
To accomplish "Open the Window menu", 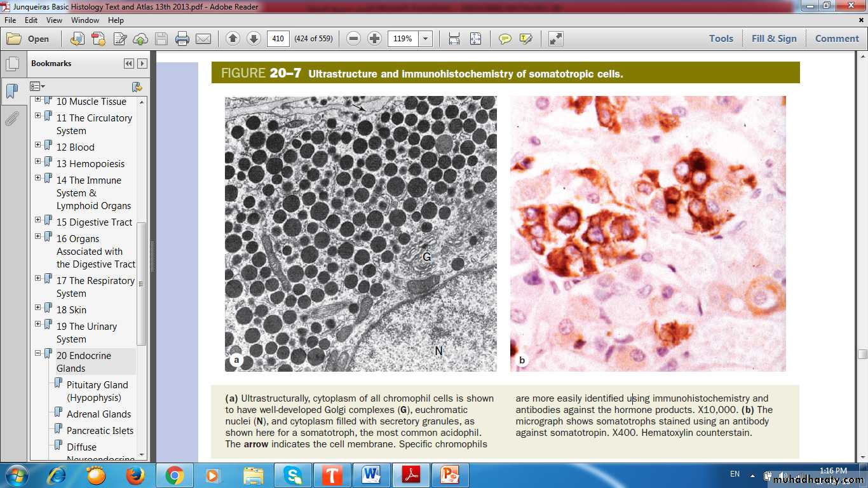I will pos(85,20).
